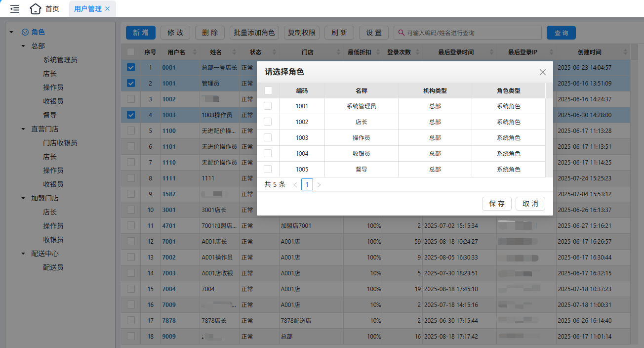
Task: Collapse the 总部 tree node
Action: tap(23, 46)
